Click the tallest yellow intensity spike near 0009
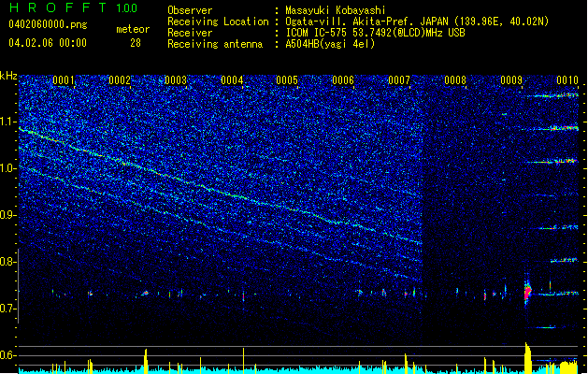The image size is (588, 374). click(x=527, y=357)
